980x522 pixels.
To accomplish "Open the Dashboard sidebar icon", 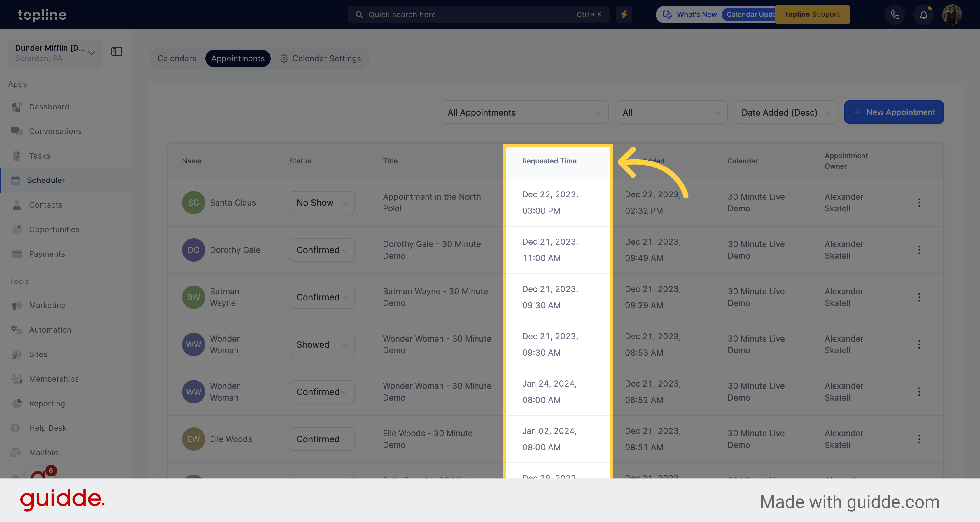I will tap(17, 107).
